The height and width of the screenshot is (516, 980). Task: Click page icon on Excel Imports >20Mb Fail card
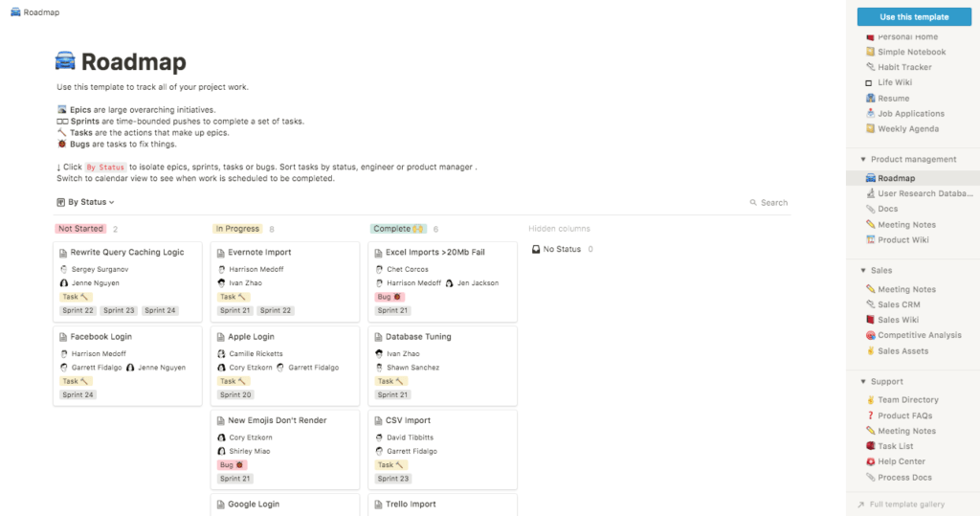coord(378,253)
